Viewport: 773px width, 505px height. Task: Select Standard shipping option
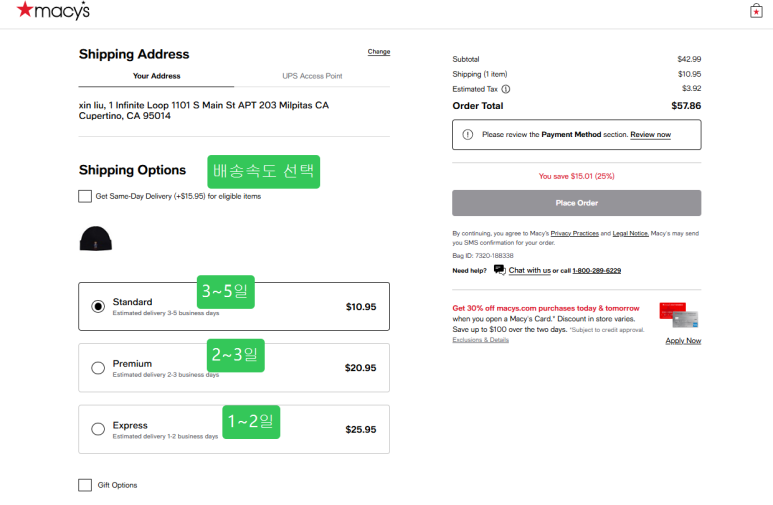pos(98,306)
